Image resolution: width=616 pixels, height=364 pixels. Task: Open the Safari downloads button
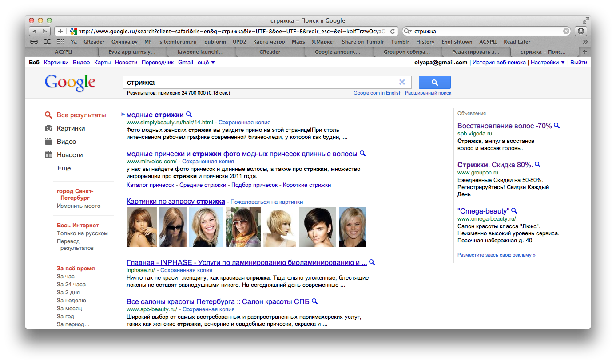[581, 31]
